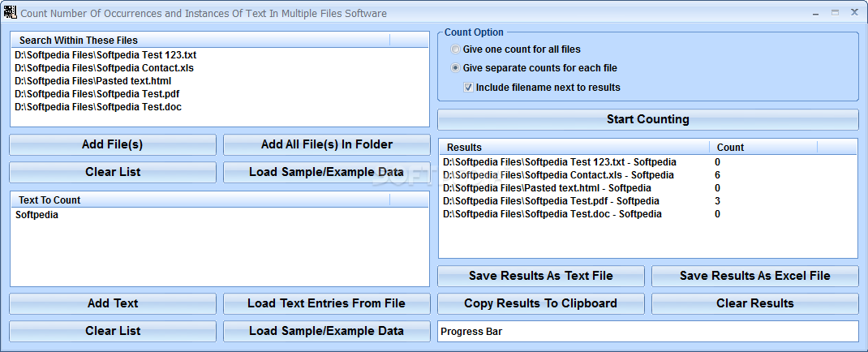Click the Text To Count column header
The height and width of the screenshot is (352, 868).
click(200, 200)
